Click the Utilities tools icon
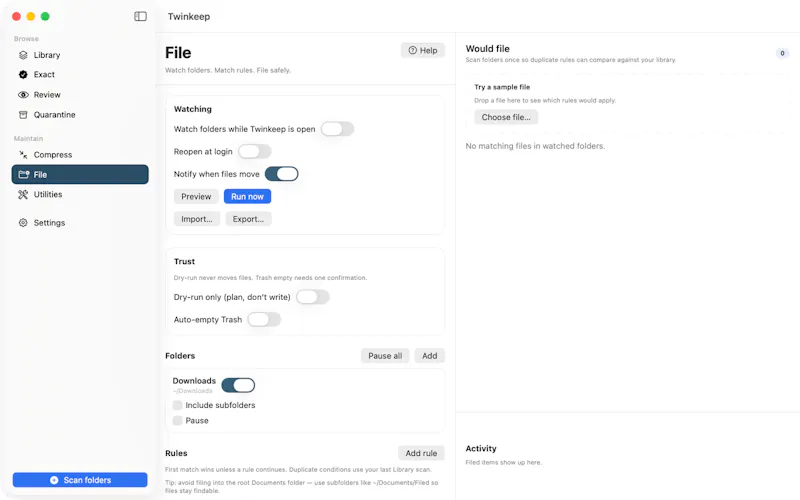The image size is (800, 500). tap(23, 194)
